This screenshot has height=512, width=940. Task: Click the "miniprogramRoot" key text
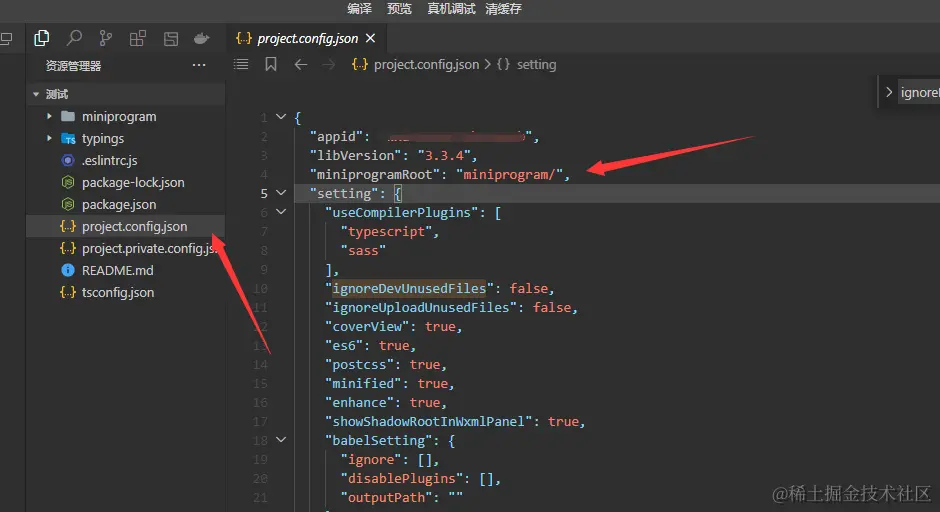click(x=375, y=174)
